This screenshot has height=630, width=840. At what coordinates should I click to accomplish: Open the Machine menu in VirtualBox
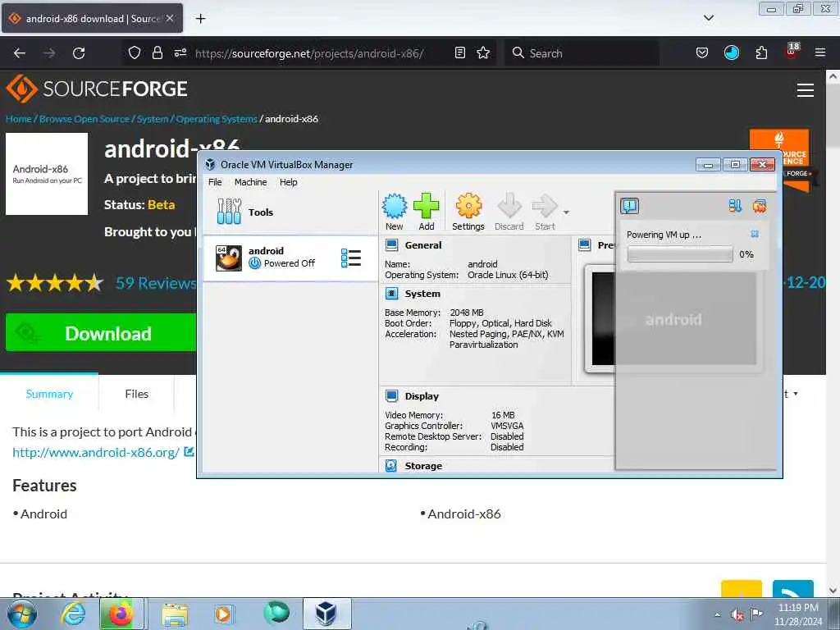pos(250,182)
